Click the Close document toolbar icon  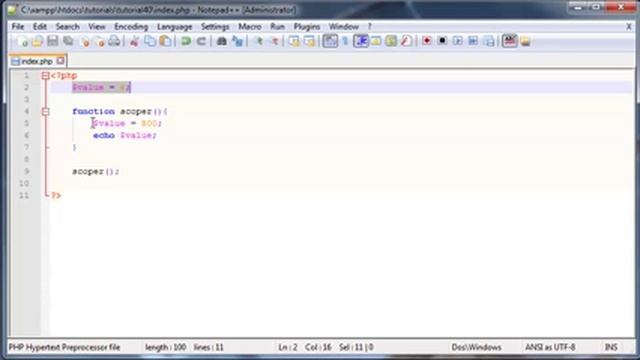(84, 41)
